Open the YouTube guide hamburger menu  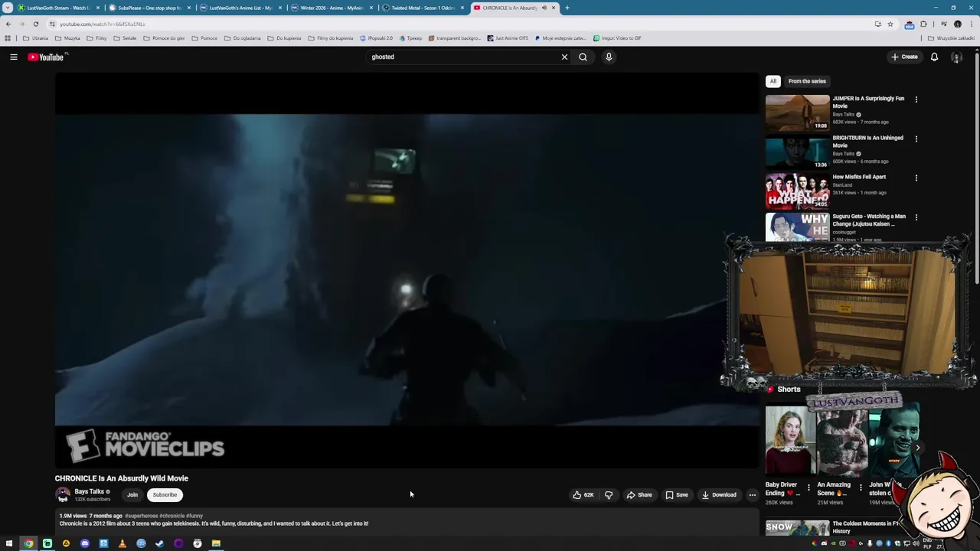point(13,57)
